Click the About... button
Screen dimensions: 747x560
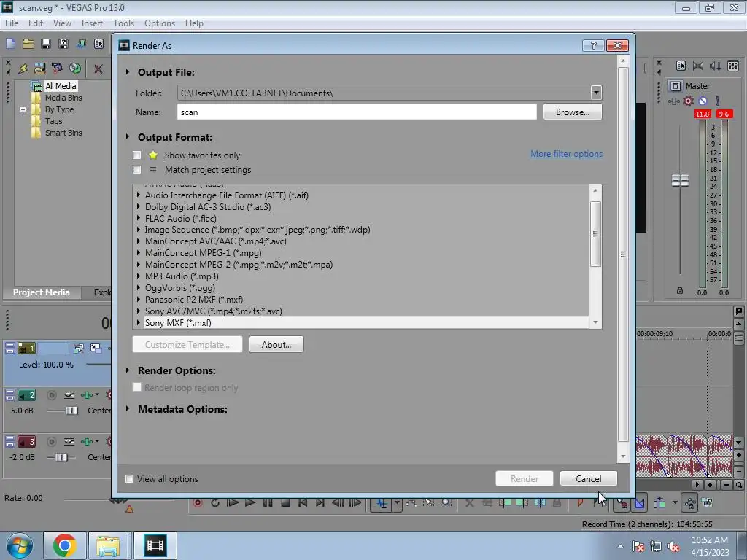(x=276, y=344)
